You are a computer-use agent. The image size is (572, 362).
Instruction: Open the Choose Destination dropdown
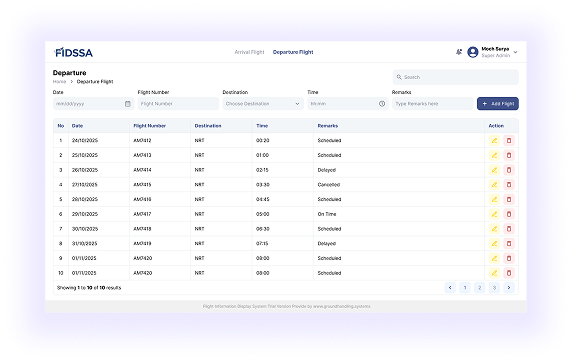(263, 104)
